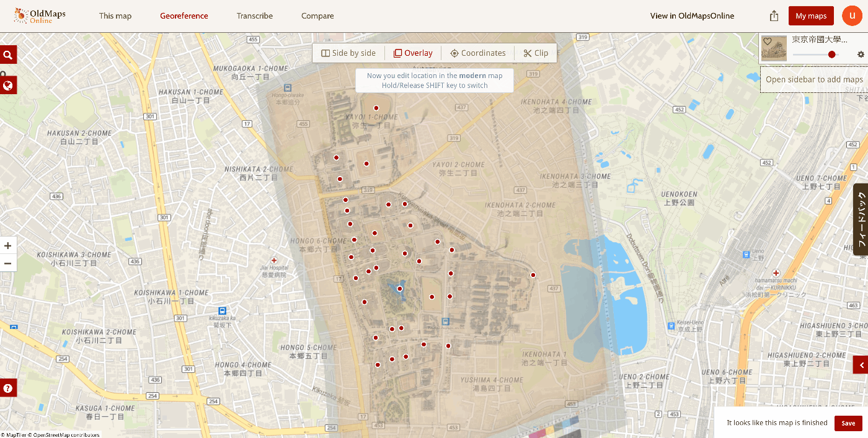
Task: Switch to Coordinates view
Action: (x=477, y=53)
